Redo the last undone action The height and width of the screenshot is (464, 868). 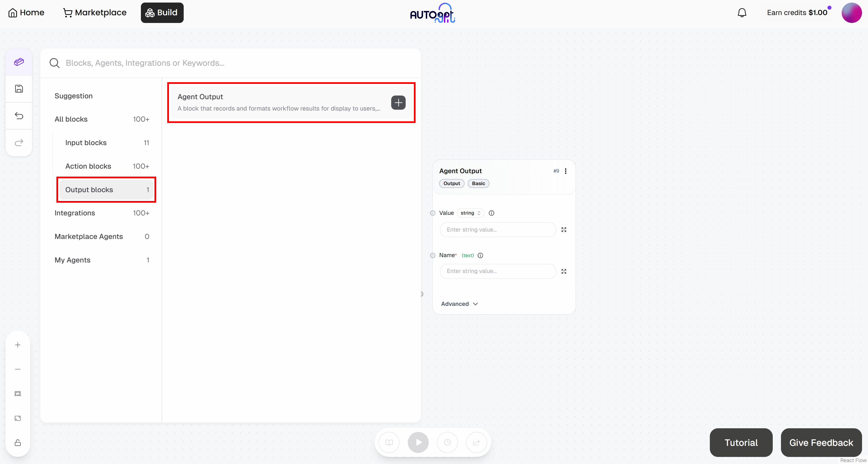pyautogui.click(x=18, y=143)
